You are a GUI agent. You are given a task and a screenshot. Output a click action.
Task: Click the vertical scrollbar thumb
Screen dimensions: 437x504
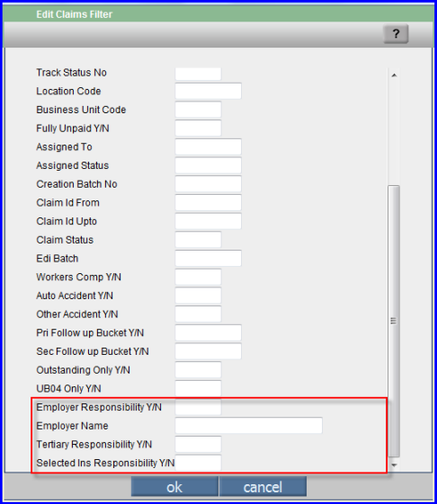pos(394,321)
